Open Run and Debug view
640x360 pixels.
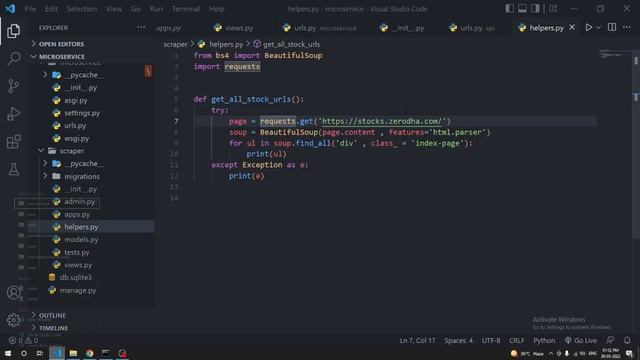click(x=13, y=114)
